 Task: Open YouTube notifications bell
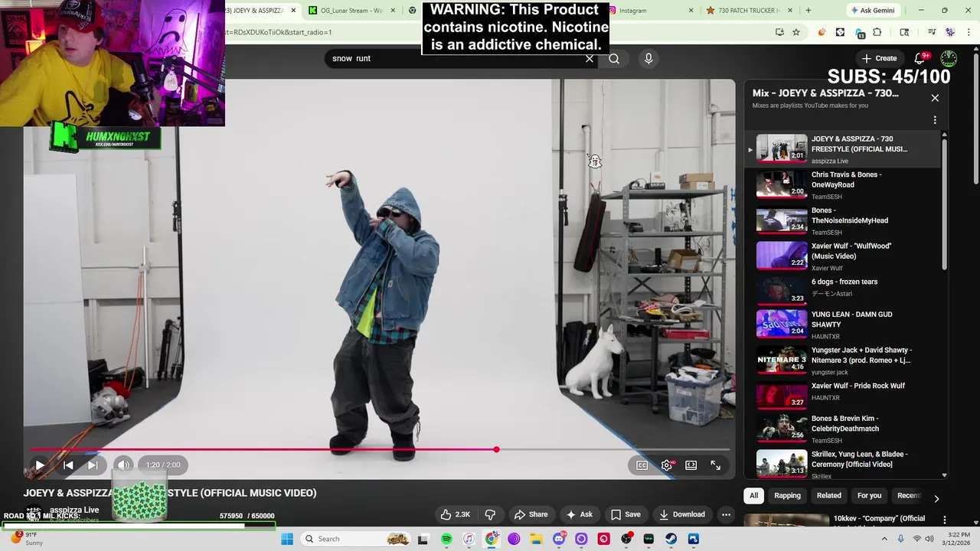pos(920,58)
